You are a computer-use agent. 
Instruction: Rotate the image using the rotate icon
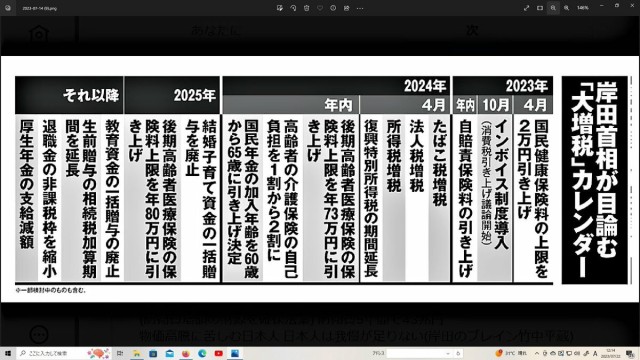[293, 8]
